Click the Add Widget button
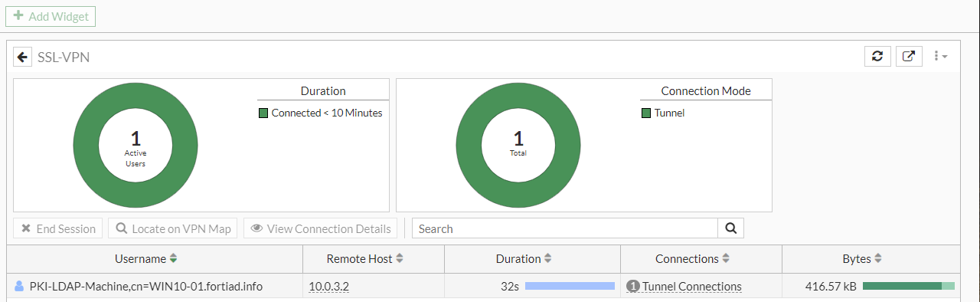The image size is (980, 302). pyautogui.click(x=51, y=15)
